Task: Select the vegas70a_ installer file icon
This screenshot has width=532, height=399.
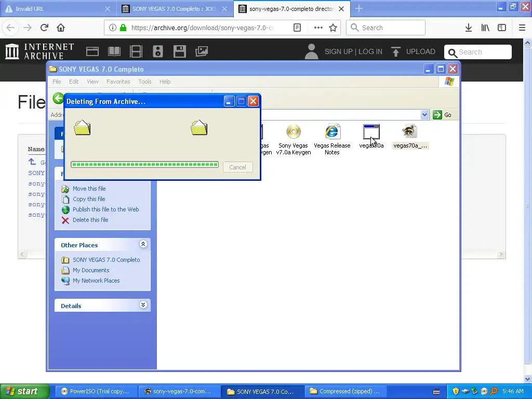Action: click(410, 137)
